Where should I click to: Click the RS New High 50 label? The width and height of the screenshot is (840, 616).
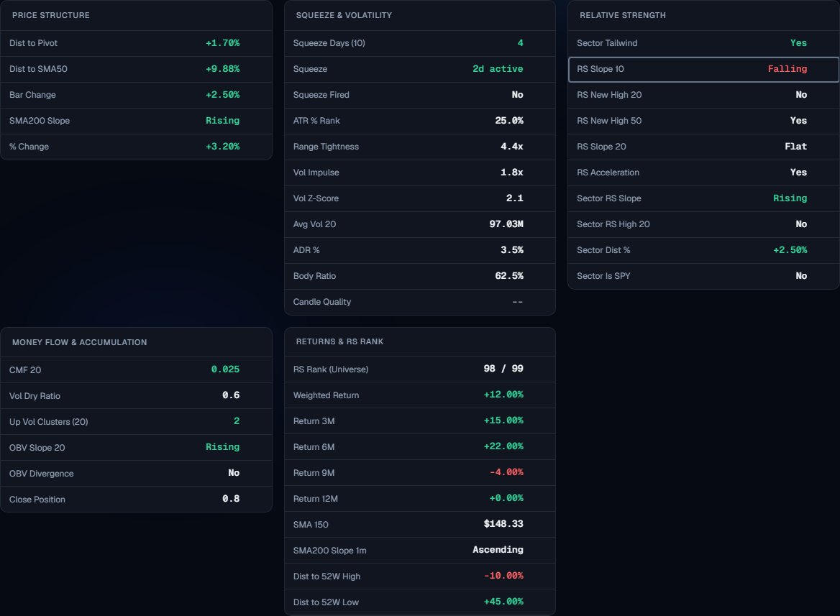609,121
